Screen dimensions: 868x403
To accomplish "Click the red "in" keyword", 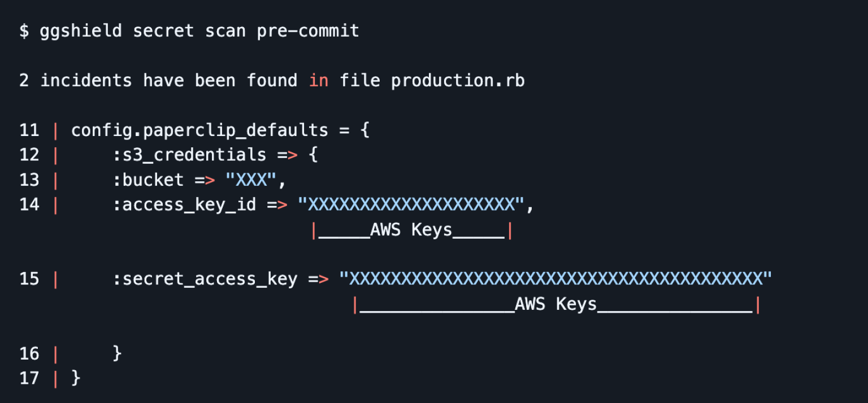I will point(318,80).
